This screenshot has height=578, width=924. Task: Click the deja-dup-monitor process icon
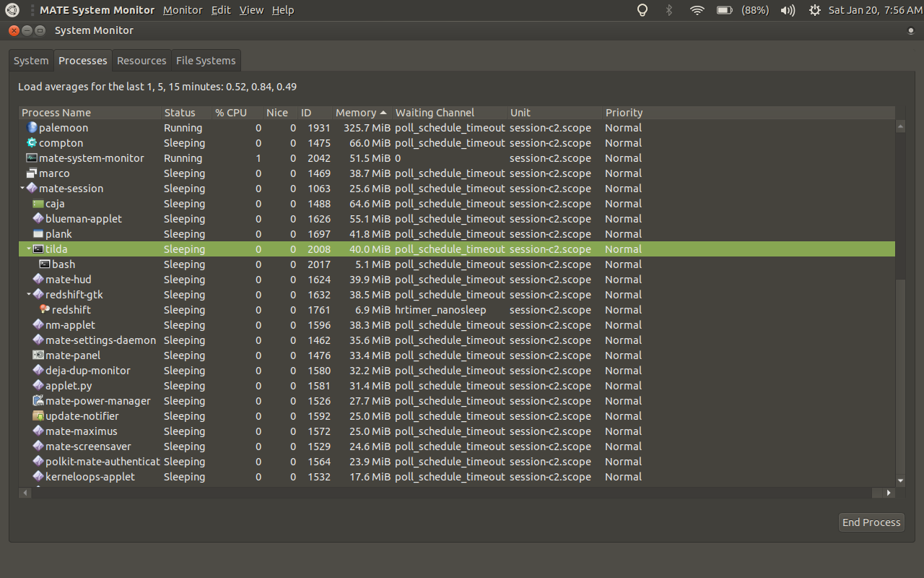(x=38, y=371)
